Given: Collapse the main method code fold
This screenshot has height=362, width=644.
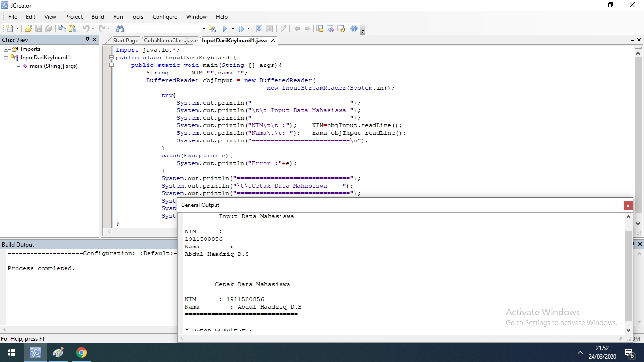Looking at the screenshot, I should 111,65.
